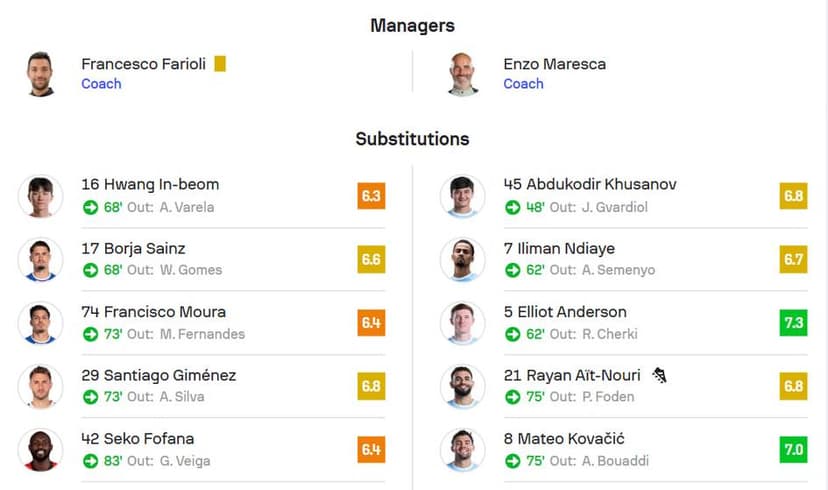Click the green arrow icon under Mateo Kovačić
828x490 pixels.
(x=513, y=461)
